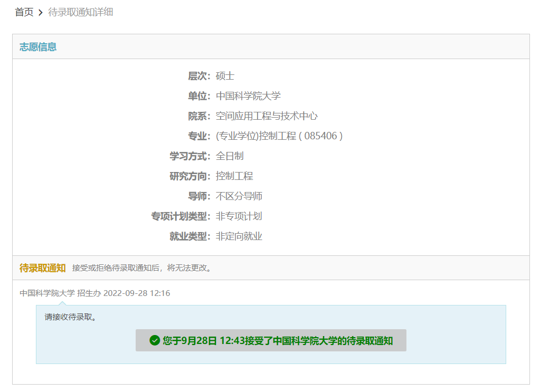Click the 非专项计划 plan type value
This screenshot has width=540, height=392.
point(239,216)
